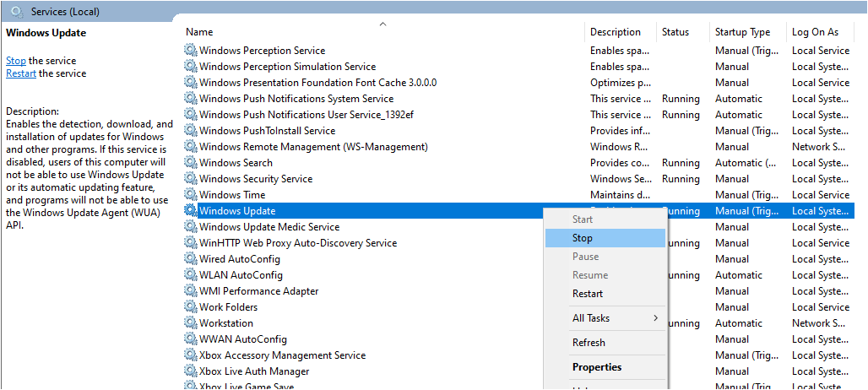The width and height of the screenshot is (868, 390).
Task: Click the gear icon next to Windows Search
Action: tap(191, 163)
